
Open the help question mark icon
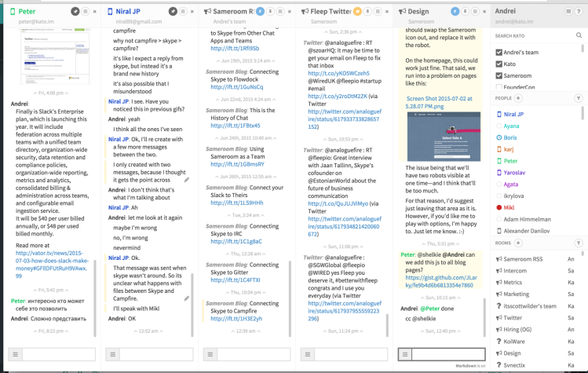pos(579,12)
